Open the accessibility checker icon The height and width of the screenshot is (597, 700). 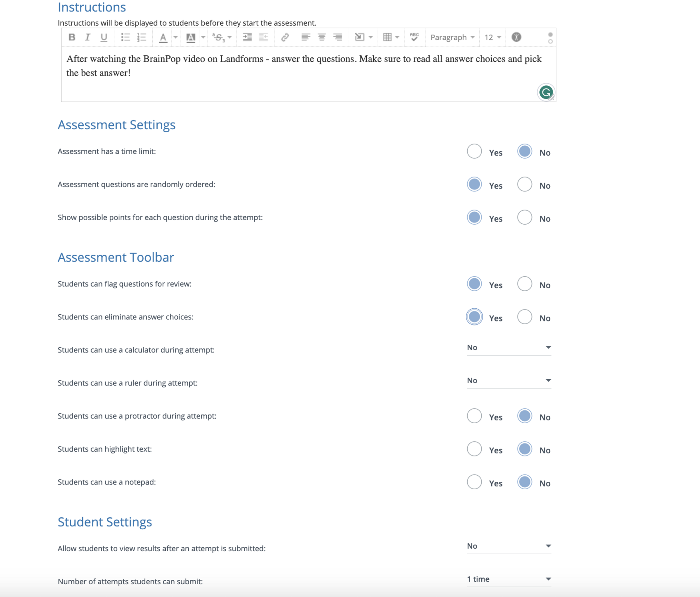click(x=516, y=37)
